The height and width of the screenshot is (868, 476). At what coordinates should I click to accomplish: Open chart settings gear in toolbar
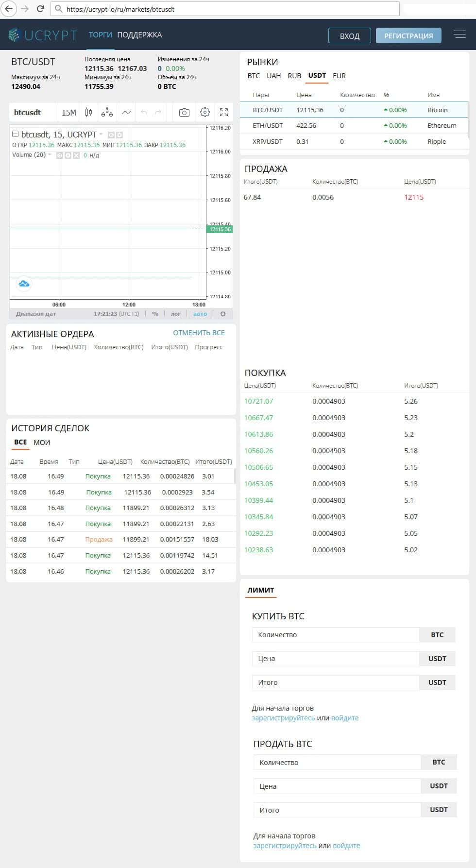tap(205, 113)
